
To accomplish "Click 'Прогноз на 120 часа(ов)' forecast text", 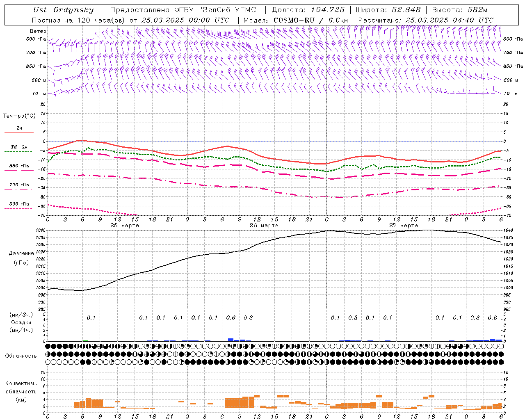I will (x=79, y=20).
